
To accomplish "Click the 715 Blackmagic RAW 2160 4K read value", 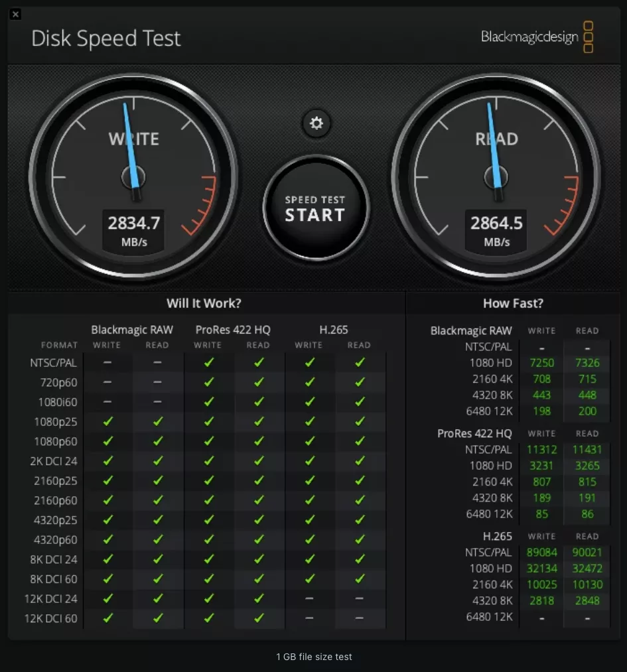I will tap(587, 379).
